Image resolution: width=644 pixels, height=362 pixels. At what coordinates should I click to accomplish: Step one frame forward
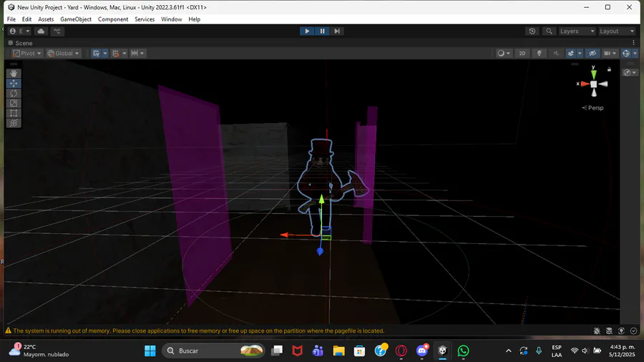[337, 31]
